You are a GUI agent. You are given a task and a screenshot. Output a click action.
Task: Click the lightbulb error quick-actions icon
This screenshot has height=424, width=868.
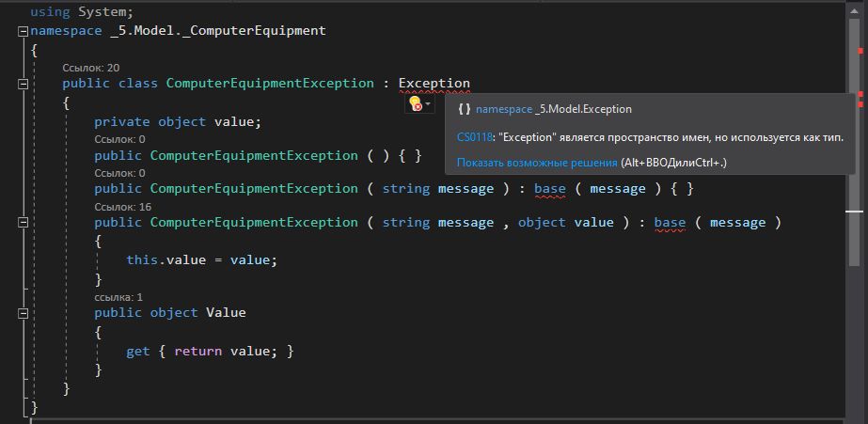click(415, 103)
